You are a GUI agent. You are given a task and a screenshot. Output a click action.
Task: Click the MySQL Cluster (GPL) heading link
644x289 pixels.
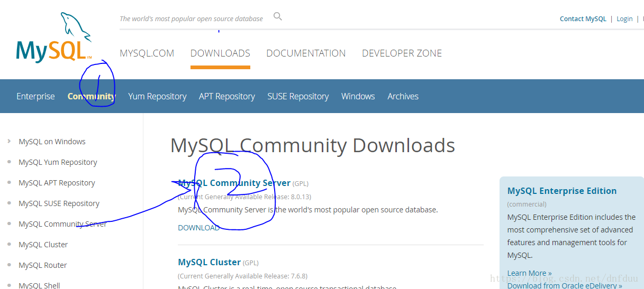[x=210, y=262]
